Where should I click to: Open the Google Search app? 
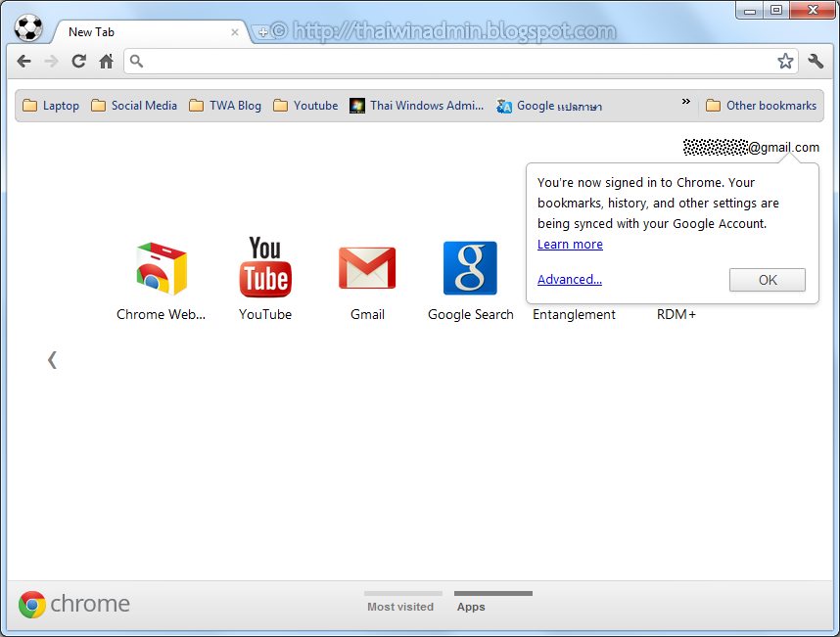click(x=470, y=268)
